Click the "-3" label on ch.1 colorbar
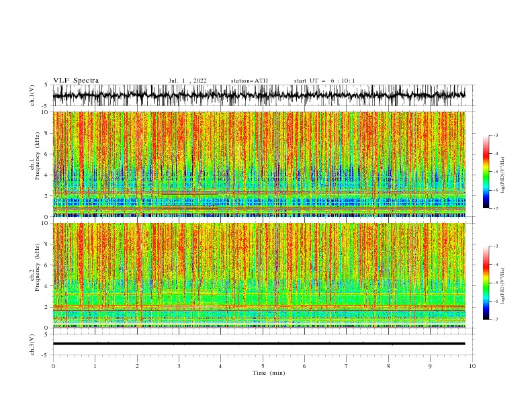Image resolution: width=532 pixels, height=411 pixels. point(496,135)
